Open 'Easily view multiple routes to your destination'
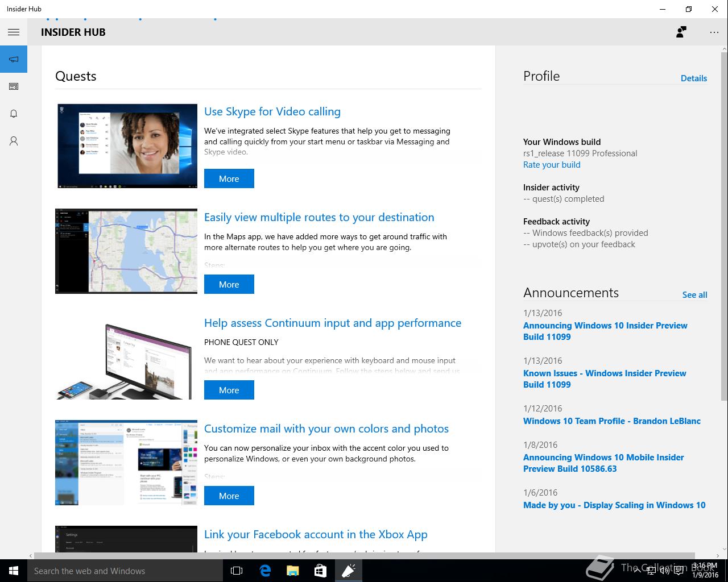This screenshot has height=582, width=728. click(x=319, y=217)
